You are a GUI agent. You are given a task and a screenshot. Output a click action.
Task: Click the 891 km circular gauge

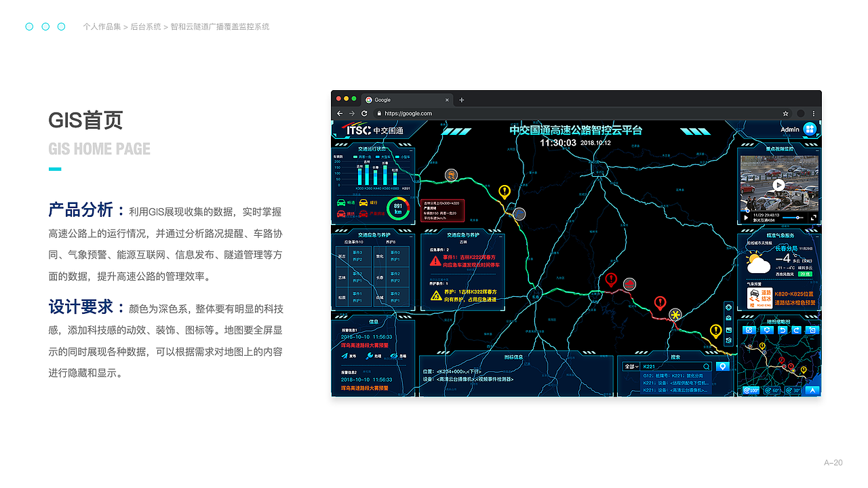[x=398, y=209]
